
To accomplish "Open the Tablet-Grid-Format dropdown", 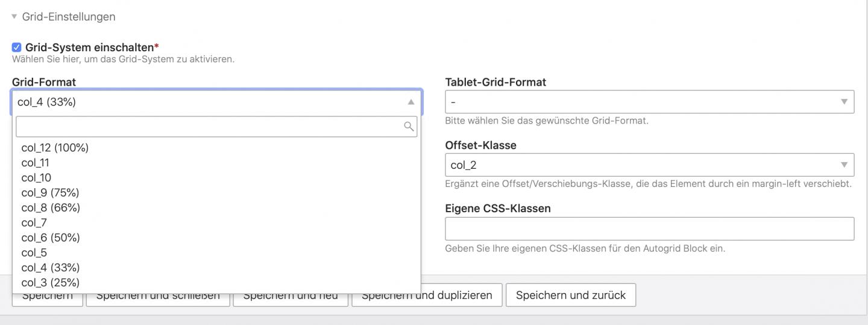I will click(x=649, y=102).
